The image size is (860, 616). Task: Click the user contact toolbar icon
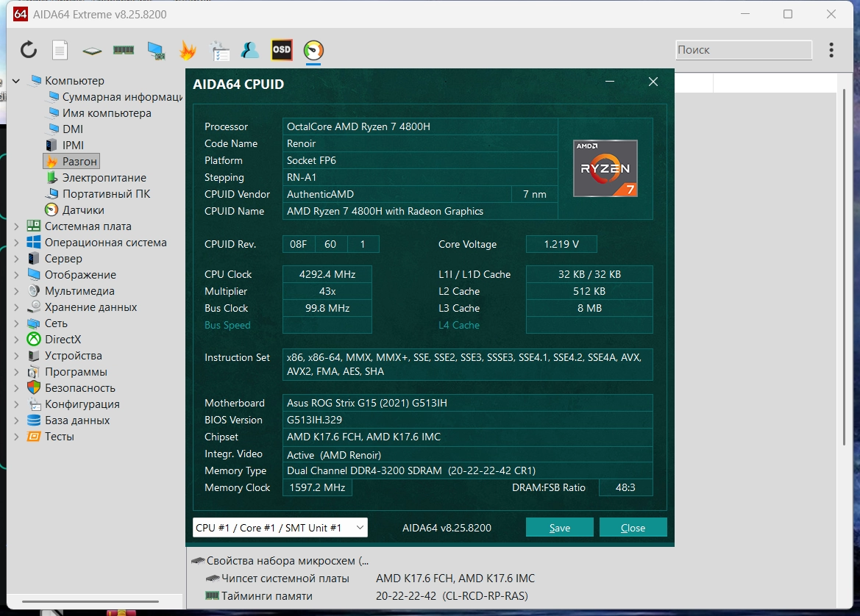(250, 50)
